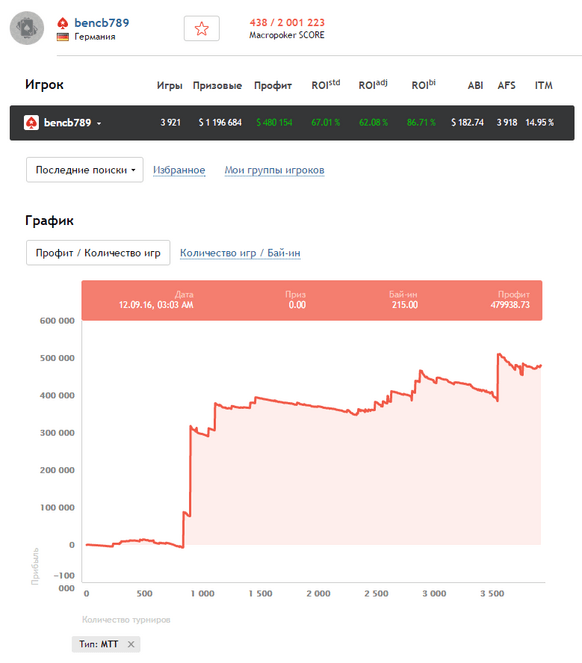Viewport: 582px width, 663px height.
Task: Click the grey player avatar image
Action: coord(27,28)
